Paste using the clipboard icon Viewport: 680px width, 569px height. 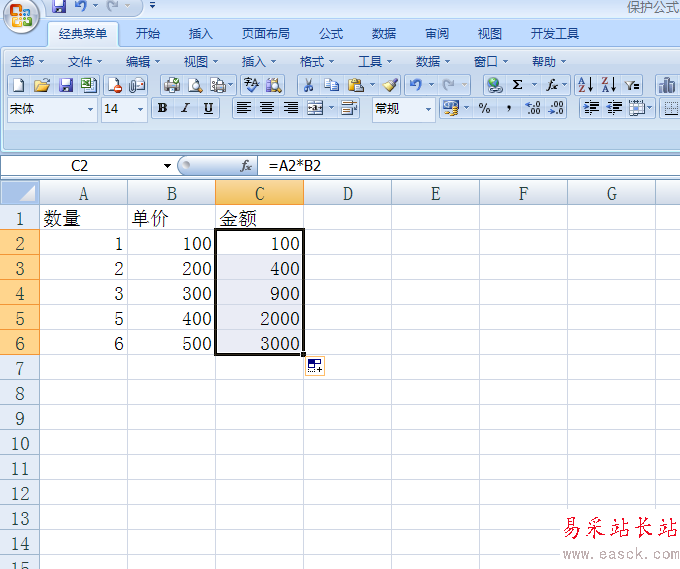coord(356,85)
